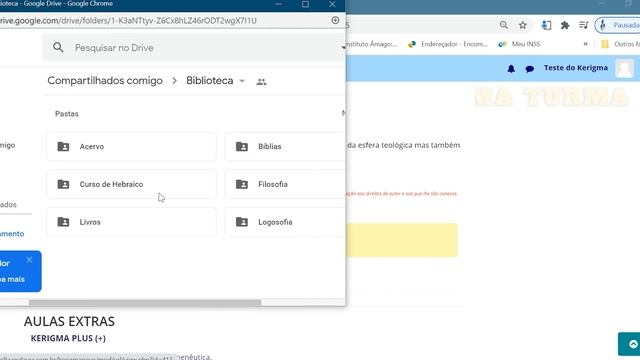This screenshot has width=640, height=360.
Task: Open the Filosofia folder
Action: point(285,184)
